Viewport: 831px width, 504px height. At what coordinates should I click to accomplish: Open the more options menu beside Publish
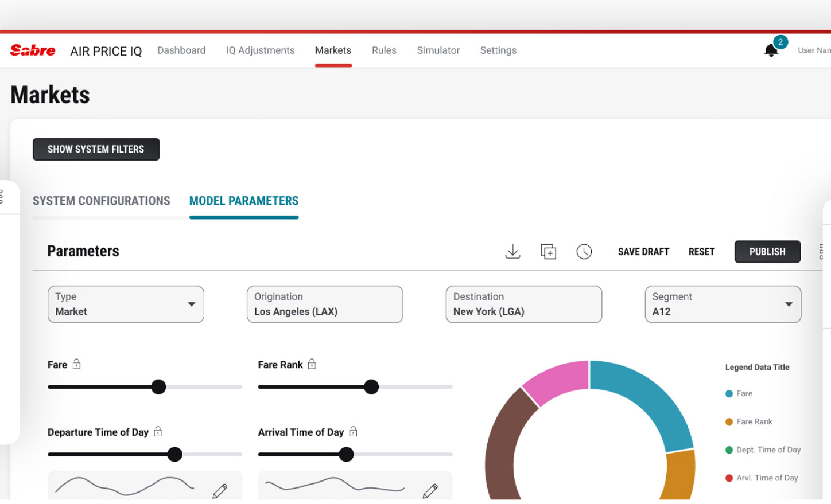[821, 252]
